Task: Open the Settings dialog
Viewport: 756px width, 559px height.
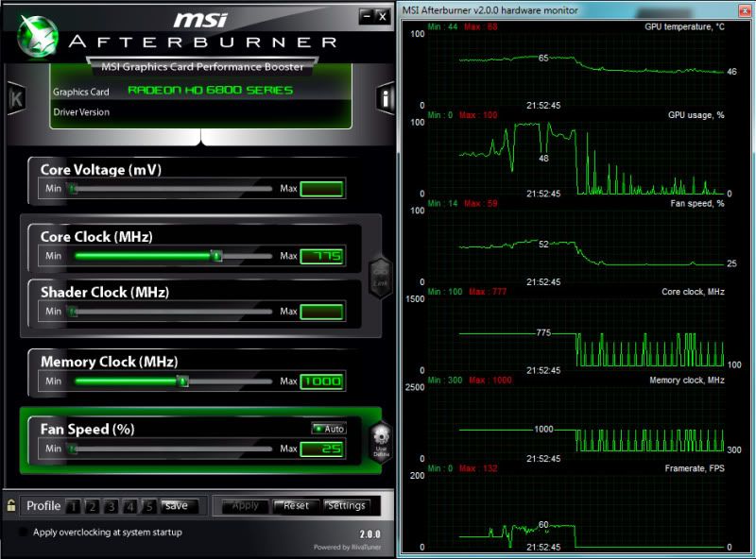Action: 346,506
